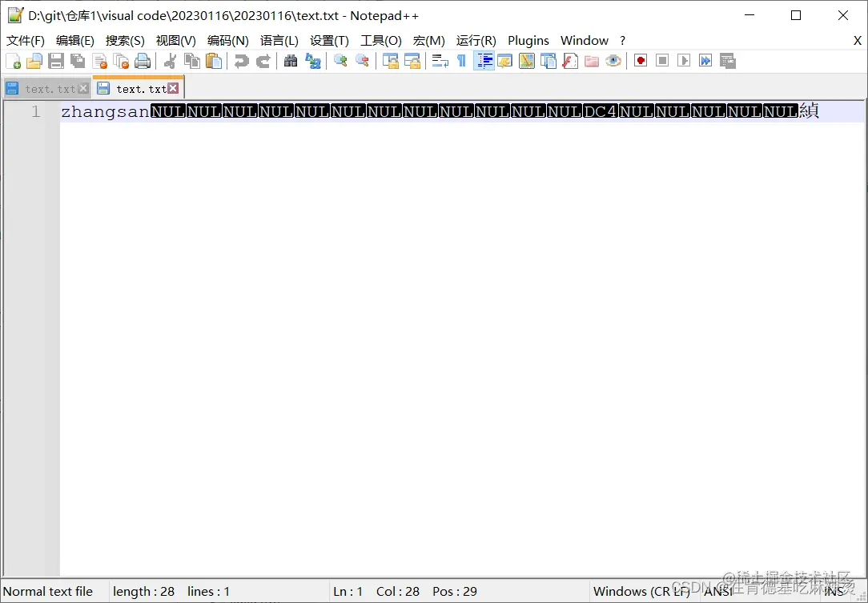Click the Replace toolbar icon

[313, 61]
